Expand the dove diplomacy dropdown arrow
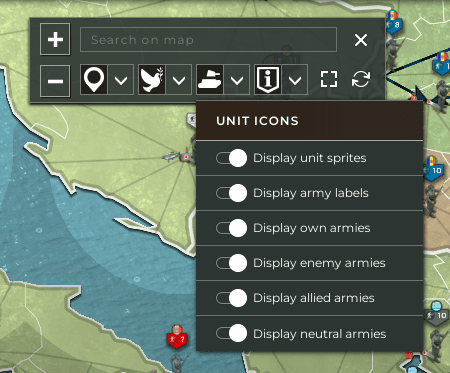The width and height of the screenshot is (450, 373). click(179, 80)
